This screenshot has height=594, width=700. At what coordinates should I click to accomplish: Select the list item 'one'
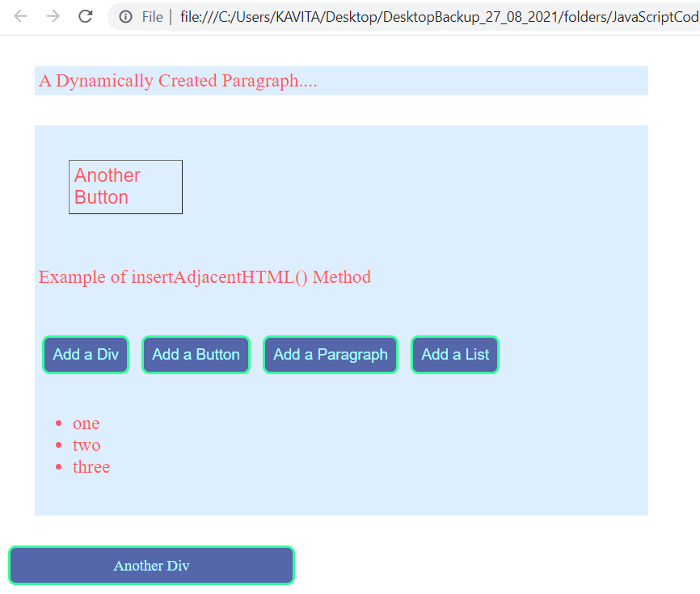84,423
